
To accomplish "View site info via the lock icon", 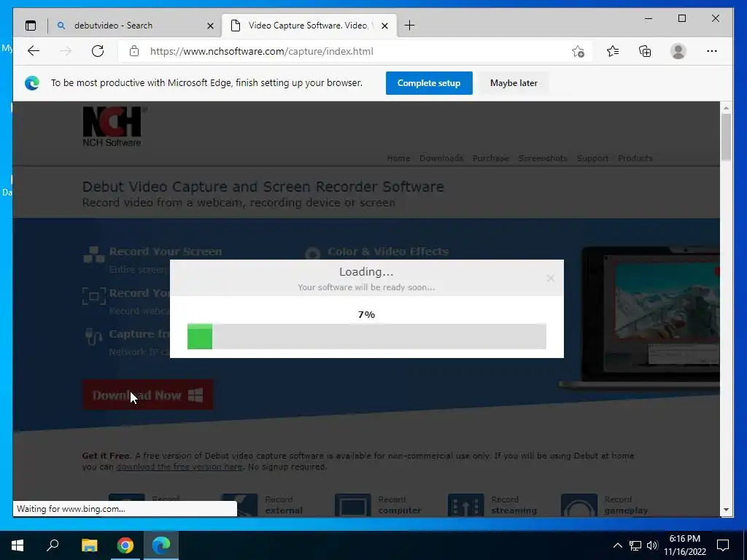I will pyautogui.click(x=134, y=51).
